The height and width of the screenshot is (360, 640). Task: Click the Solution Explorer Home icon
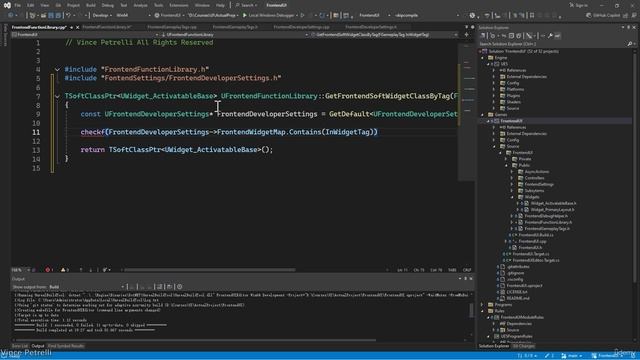coord(483,36)
